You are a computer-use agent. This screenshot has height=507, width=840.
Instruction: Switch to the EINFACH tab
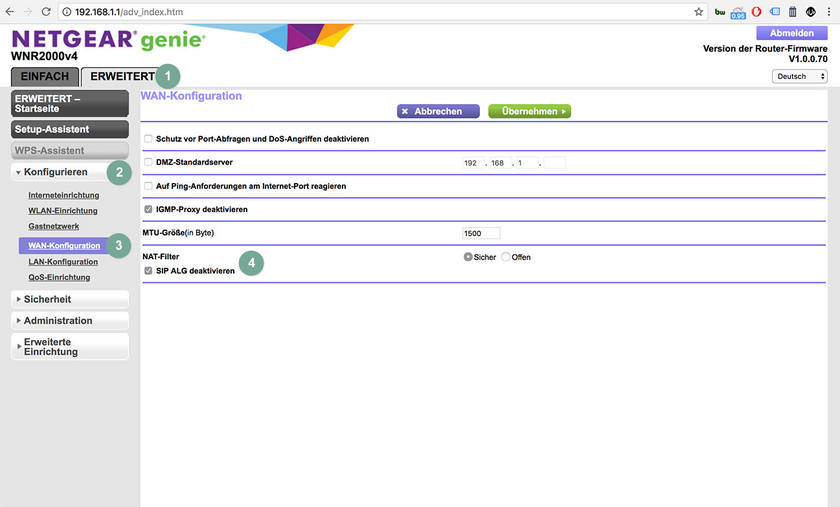point(45,77)
